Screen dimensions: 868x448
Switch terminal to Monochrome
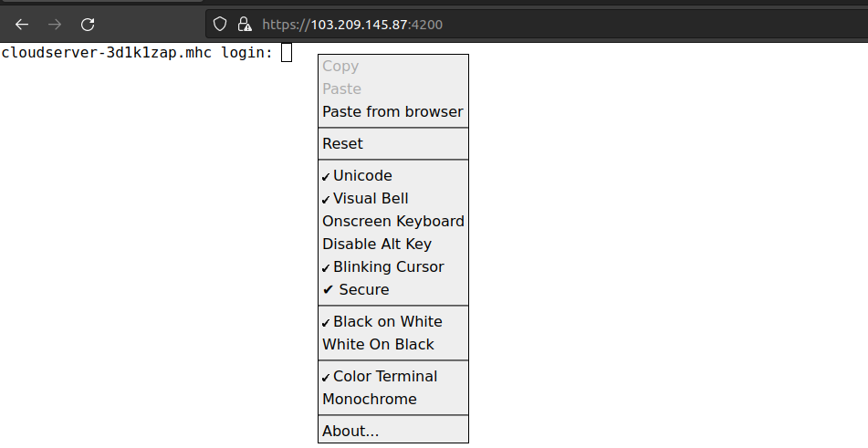pos(393,399)
